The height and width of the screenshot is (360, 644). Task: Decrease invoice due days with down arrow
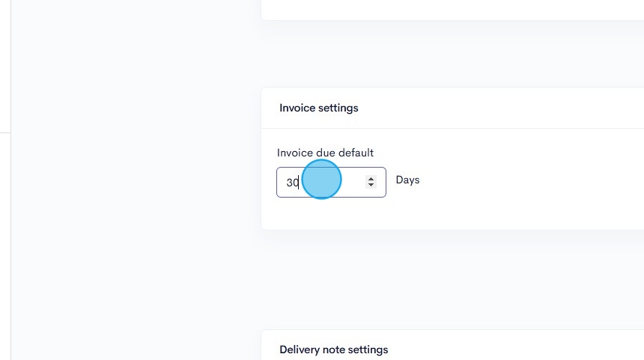(x=371, y=185)
